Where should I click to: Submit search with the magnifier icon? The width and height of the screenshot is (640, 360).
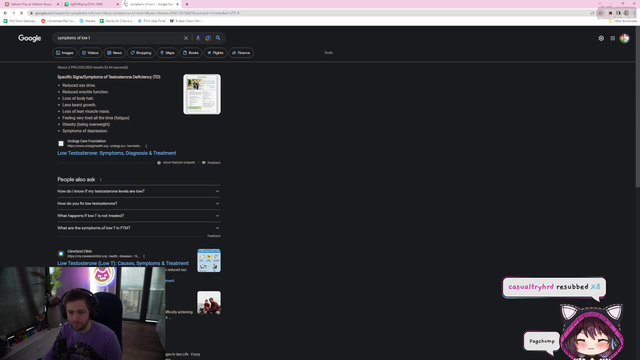point(218,38)
